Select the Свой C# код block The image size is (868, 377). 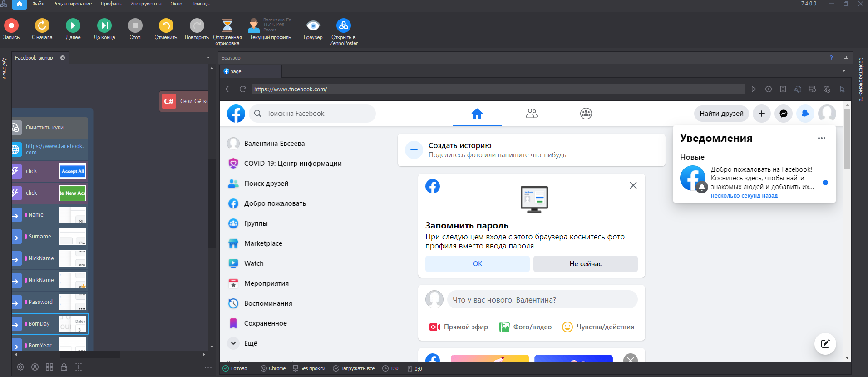[184, 101]
